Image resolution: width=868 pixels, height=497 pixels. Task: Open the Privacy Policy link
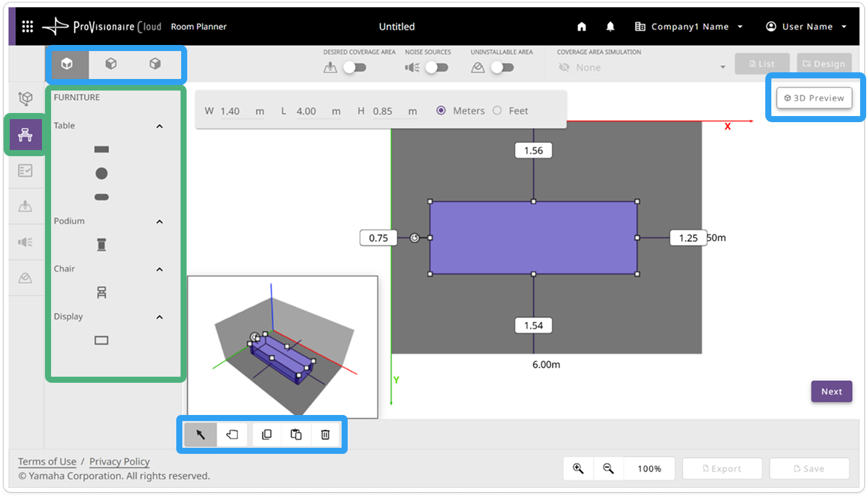[119, 462]
